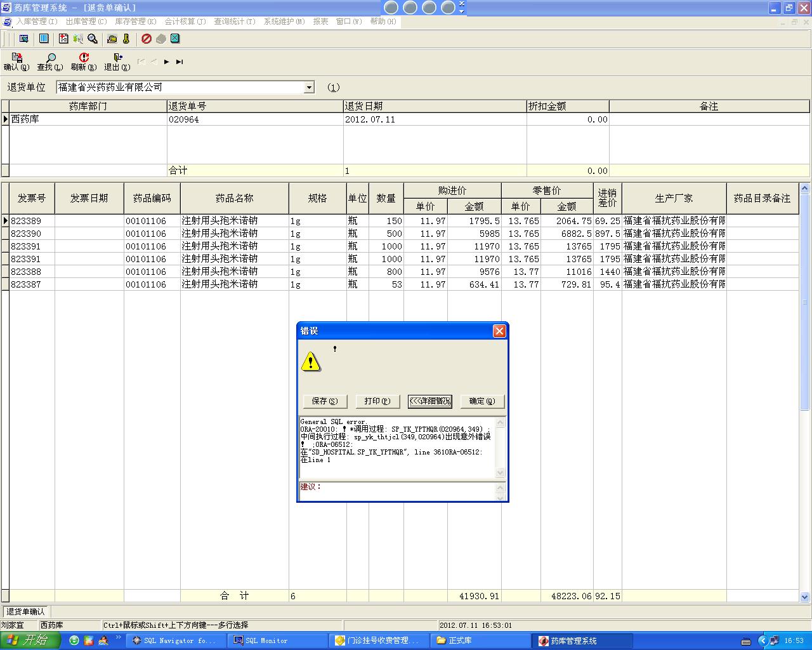Click 打印 button in error dialog
This screenshot has height=650, width=812.
(x=377, y=401)
